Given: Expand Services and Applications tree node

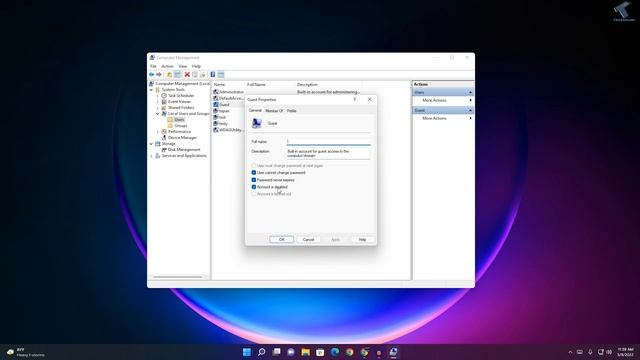Looking at the screenshot, I should pos(151,156).
